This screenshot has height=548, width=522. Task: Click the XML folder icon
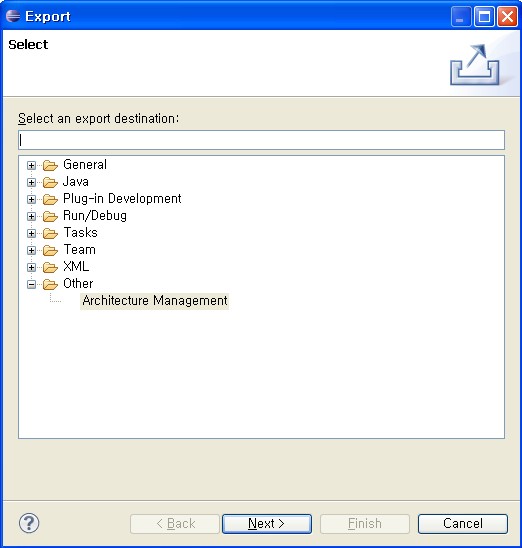[50, 267]
